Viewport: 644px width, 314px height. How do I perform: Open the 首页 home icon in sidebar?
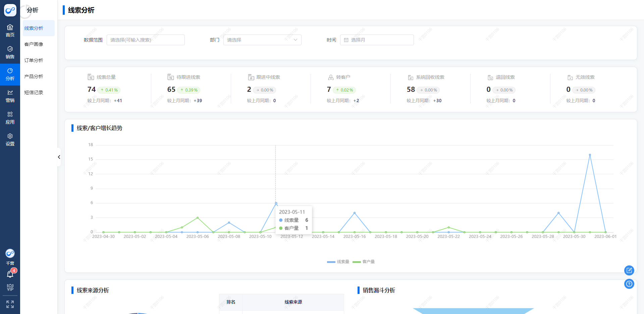[x=10, y=30]
